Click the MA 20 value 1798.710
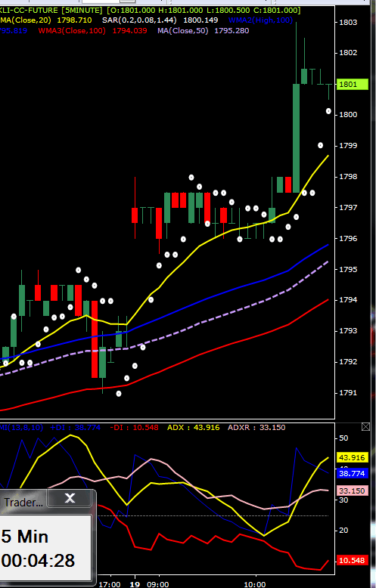376x588 pixels. (x=74, y=20)
